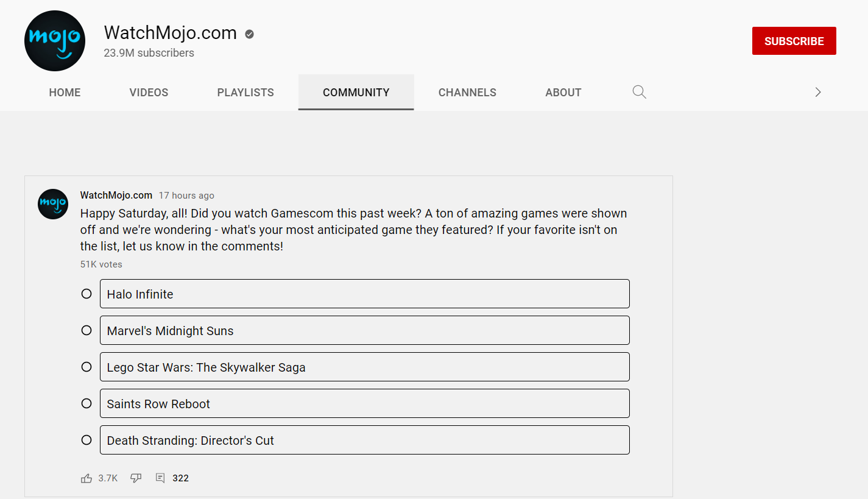Select the Halo Infinite radio button
This screenshot has height=499, width=868.
click(86, 294)
